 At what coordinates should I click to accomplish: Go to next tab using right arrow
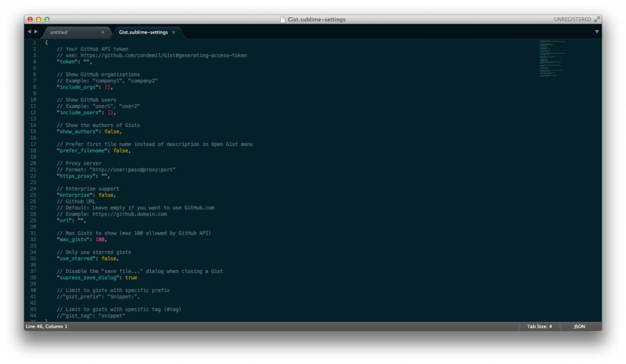click(36, 32)
